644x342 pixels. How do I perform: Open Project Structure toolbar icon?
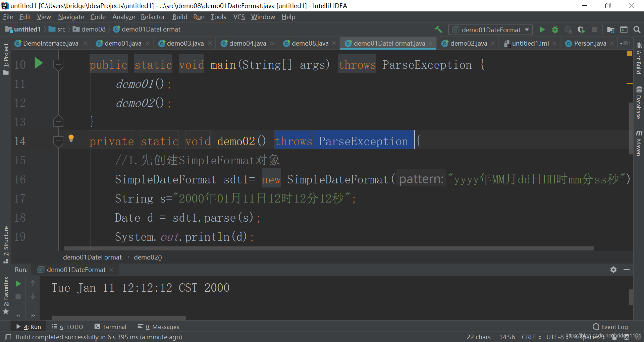tap(611, 30)
